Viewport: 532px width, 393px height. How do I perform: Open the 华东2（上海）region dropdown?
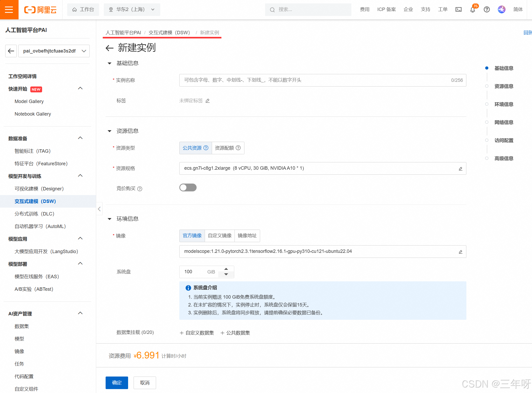click(132, 10)
